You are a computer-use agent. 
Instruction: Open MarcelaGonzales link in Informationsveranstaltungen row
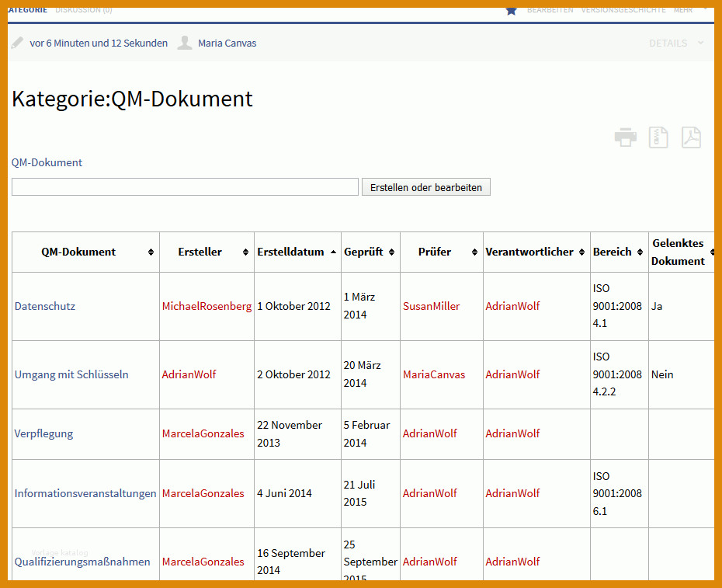[203, 493]
